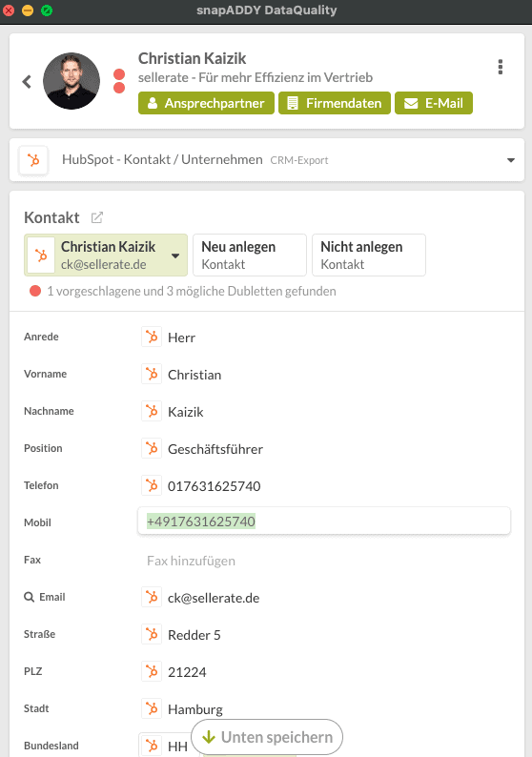The width and height of the screenshot is (532, 757).
Task: Click HubSpot icon beside Straße Redder 5
Action: pos(152,634)
